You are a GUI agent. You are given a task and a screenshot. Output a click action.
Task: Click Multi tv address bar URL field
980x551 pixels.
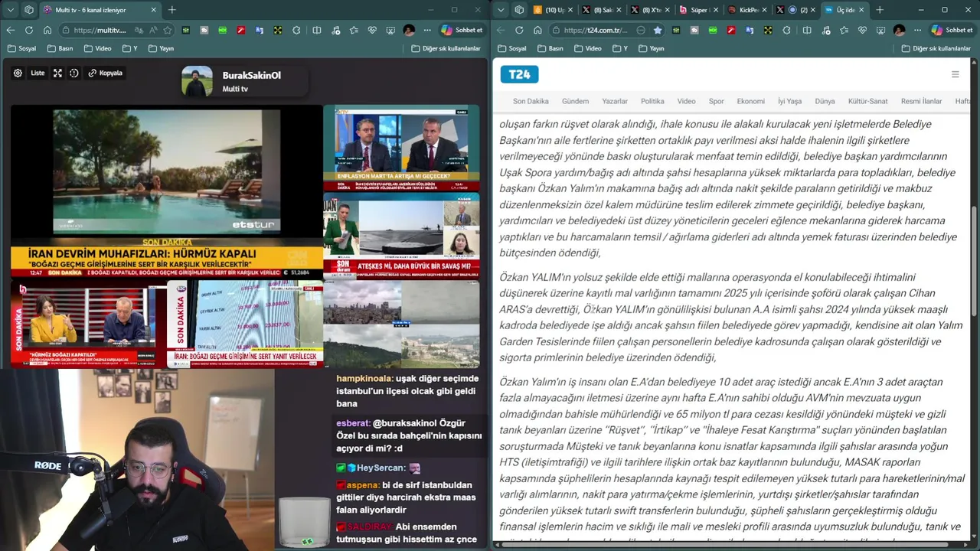(100, 31)
